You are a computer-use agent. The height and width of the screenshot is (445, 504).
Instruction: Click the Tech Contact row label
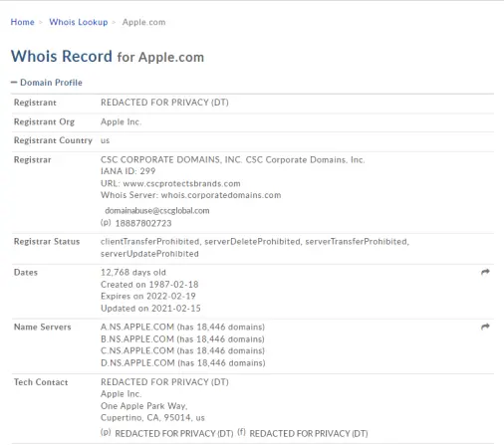pos(41,382)
